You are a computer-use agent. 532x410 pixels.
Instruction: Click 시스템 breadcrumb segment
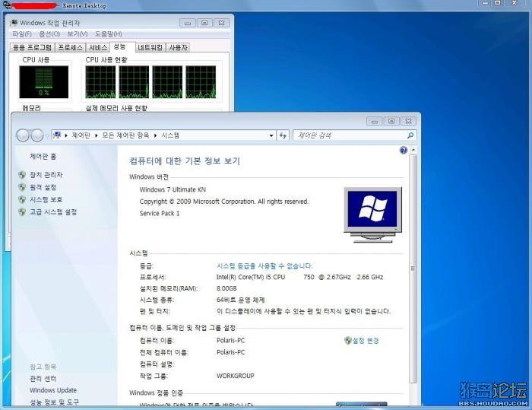(x=170, y=135)
